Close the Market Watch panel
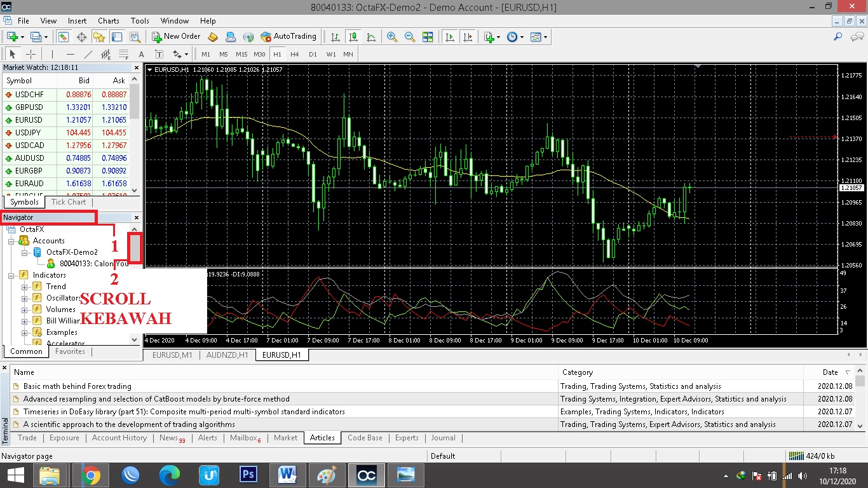This screenshot has width=868, height=488. click(136, 67)
